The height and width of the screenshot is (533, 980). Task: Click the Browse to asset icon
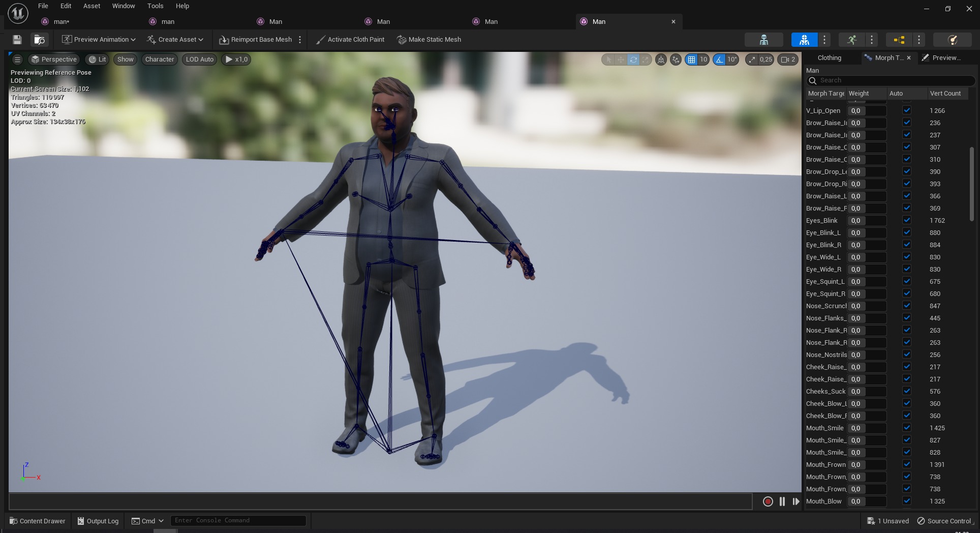click(x=39, y=40)
